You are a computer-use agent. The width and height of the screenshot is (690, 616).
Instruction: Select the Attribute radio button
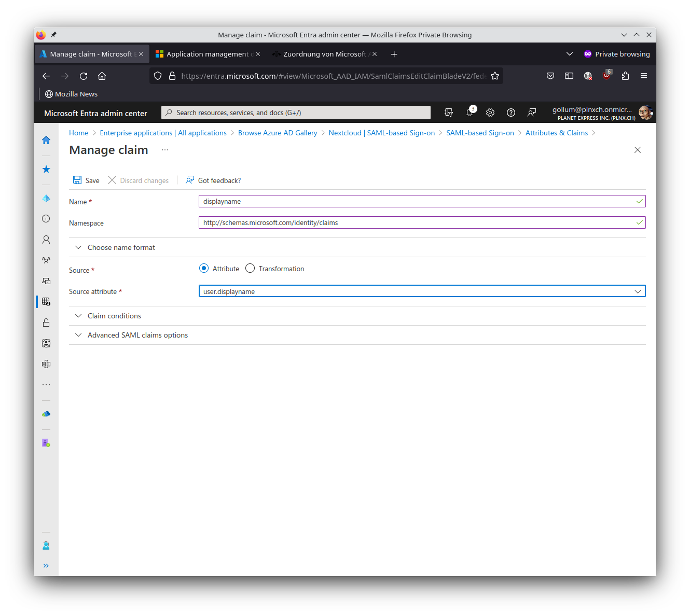click(204, 268)
